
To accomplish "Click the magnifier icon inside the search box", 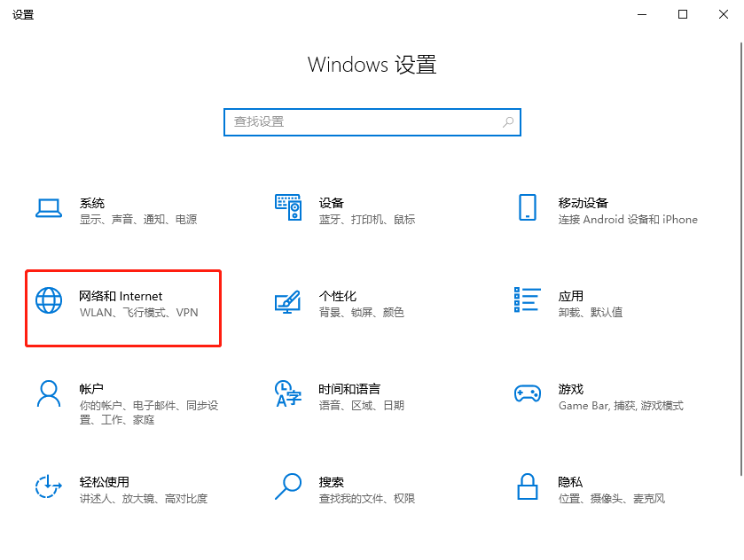I will 507,121.
